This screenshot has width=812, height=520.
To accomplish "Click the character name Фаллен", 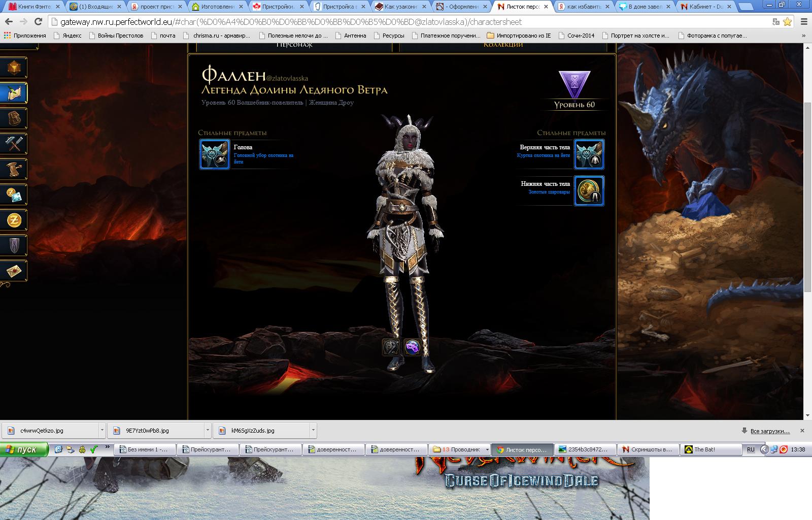I will click(x=233, y=75).
